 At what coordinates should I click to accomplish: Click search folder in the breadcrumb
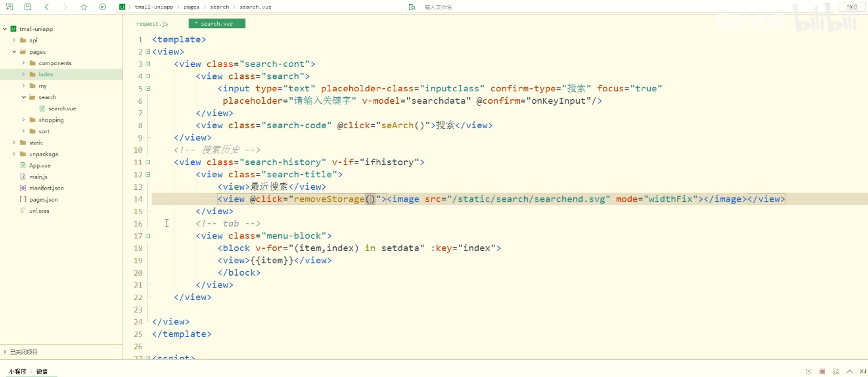(x=220, y=7)
